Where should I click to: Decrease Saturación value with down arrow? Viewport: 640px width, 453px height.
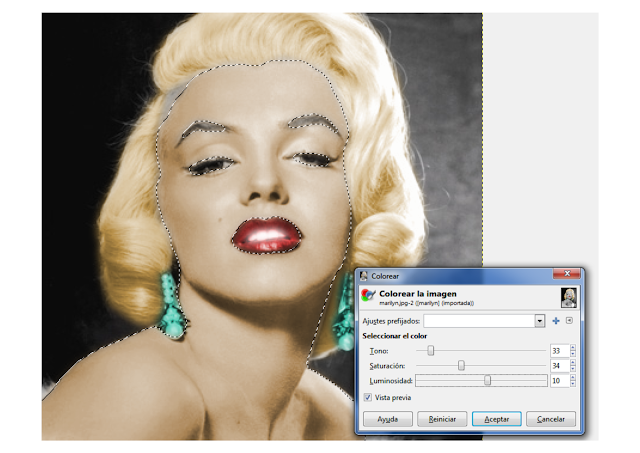click(x=573, y=369)
